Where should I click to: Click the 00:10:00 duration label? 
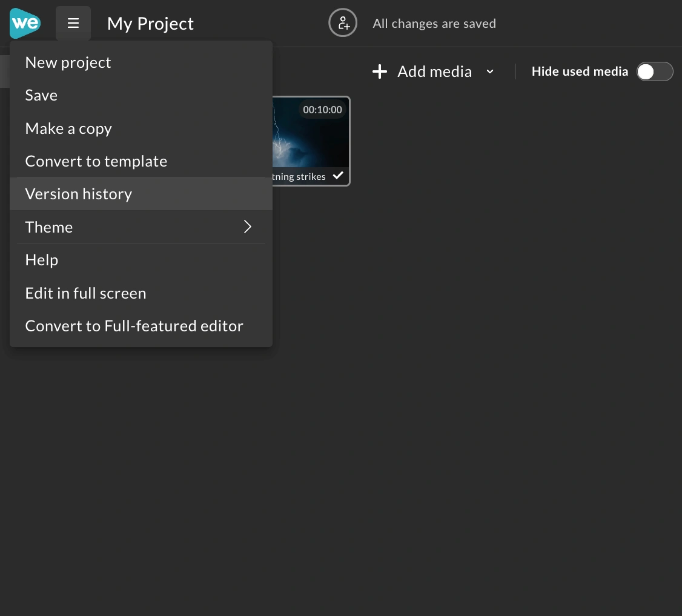[322, 110]
